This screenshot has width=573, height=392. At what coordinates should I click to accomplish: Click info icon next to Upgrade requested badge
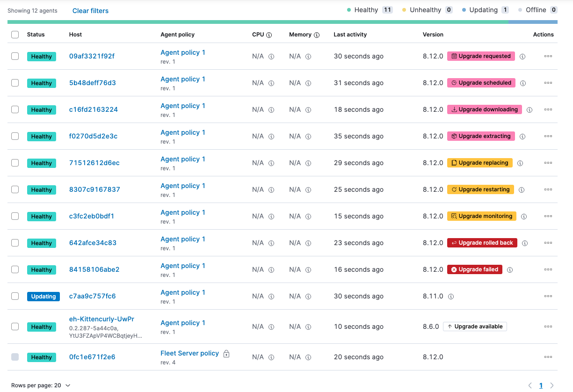pyautogui.click(x=522, y=57)
